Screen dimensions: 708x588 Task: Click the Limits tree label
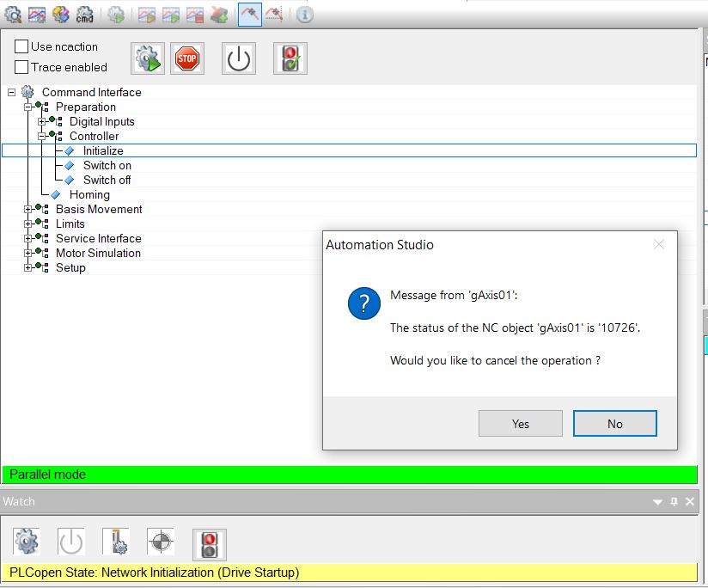click(x=70, y=224)
